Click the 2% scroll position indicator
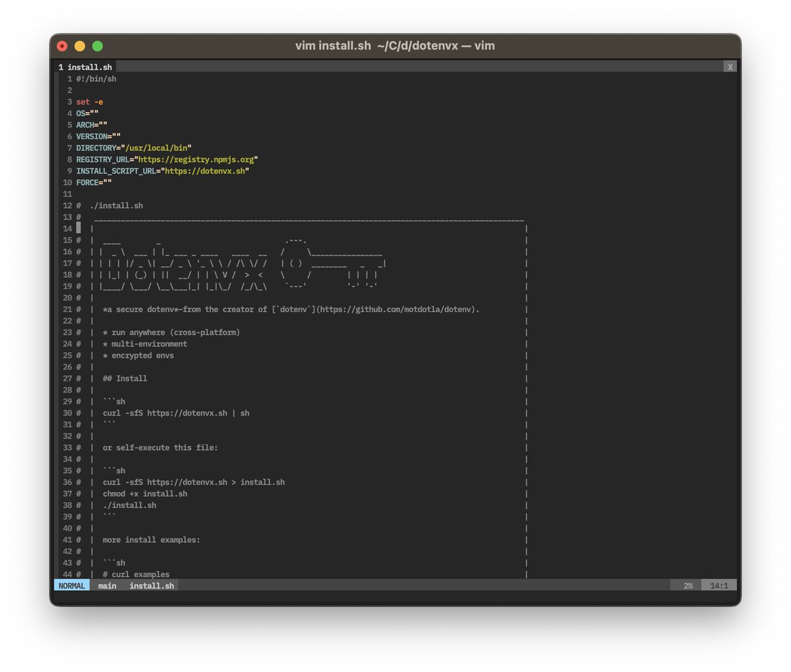 688,586
